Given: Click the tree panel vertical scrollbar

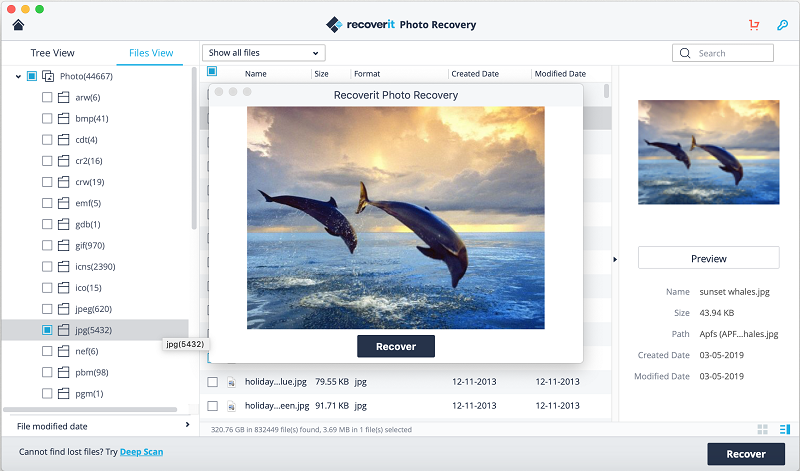Looking at the screenshot, I should click(x=194, y=148).
